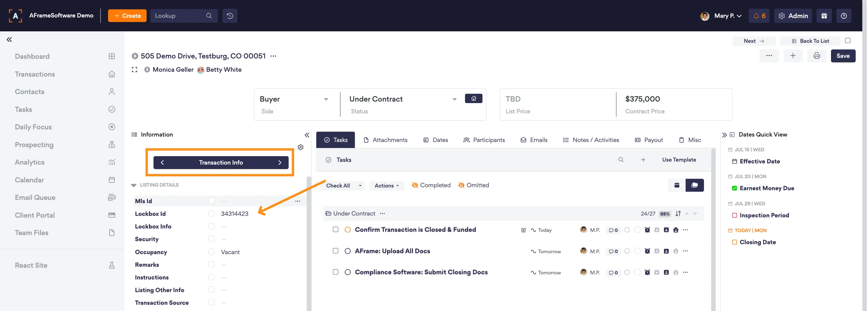Screen dimensions: 868x311
Task: Switch to the Dates tab
Action: [435, 140]
